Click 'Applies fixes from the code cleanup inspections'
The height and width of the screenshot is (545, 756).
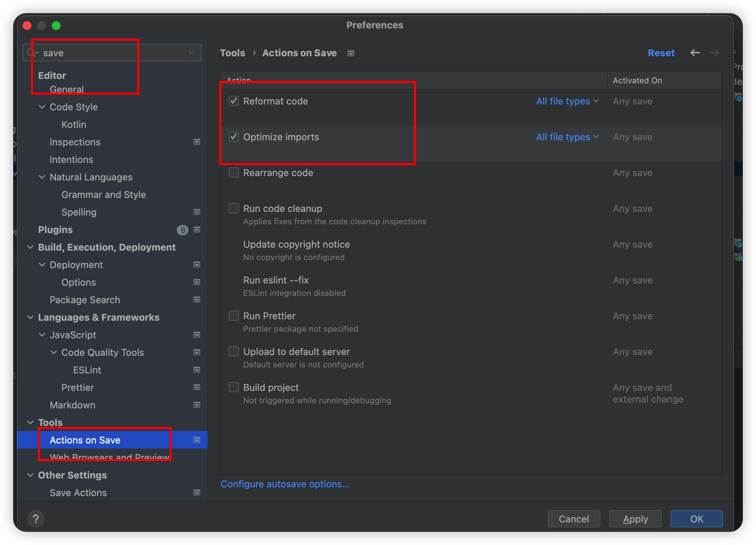click(x=335, y=221)
